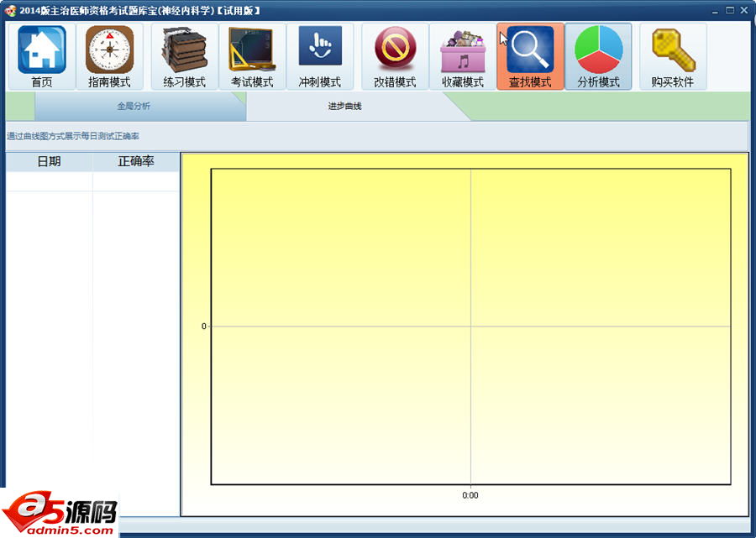Minimize the application window

[715, 11]
